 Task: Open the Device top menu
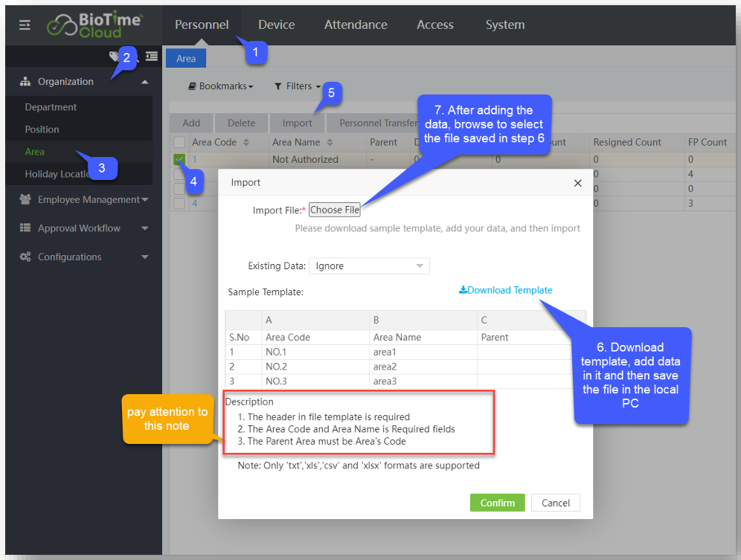point(277,25)
